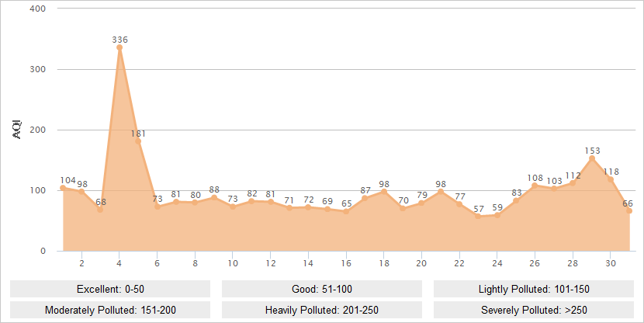Click the y-axis label '0'
644x323 pixels.
43,251
